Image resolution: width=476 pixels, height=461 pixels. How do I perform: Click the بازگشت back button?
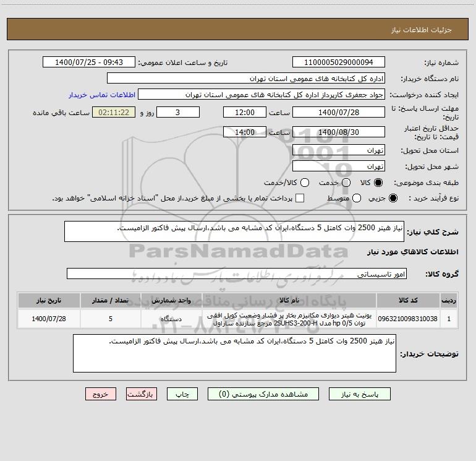(142, 394)
